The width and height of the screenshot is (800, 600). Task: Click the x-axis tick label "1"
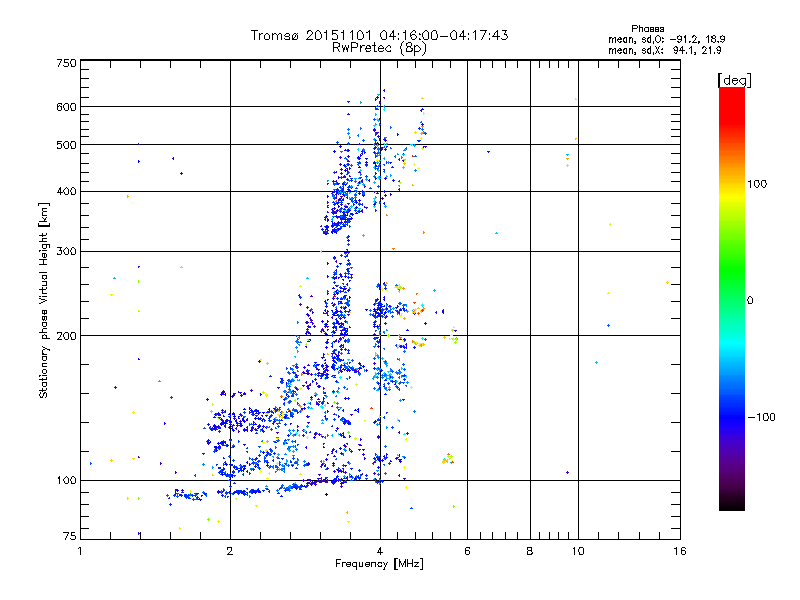(x=80, y=551)
